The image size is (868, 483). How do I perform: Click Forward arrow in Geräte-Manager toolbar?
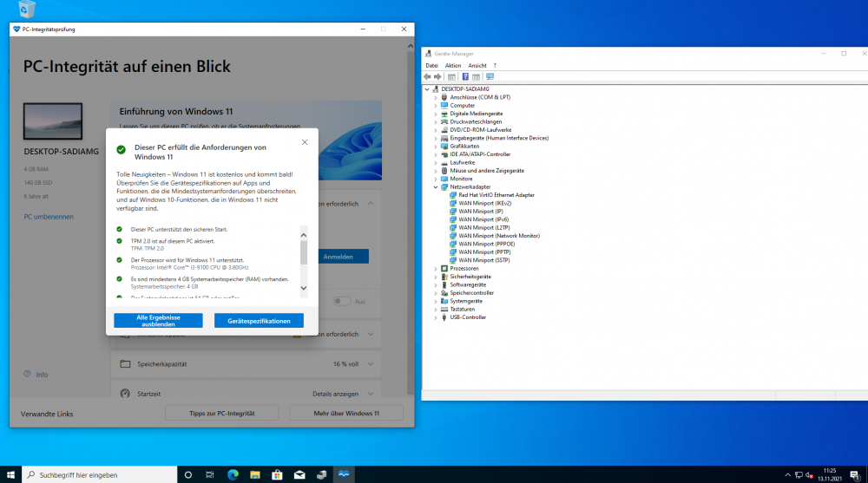[x=437, y=77]
